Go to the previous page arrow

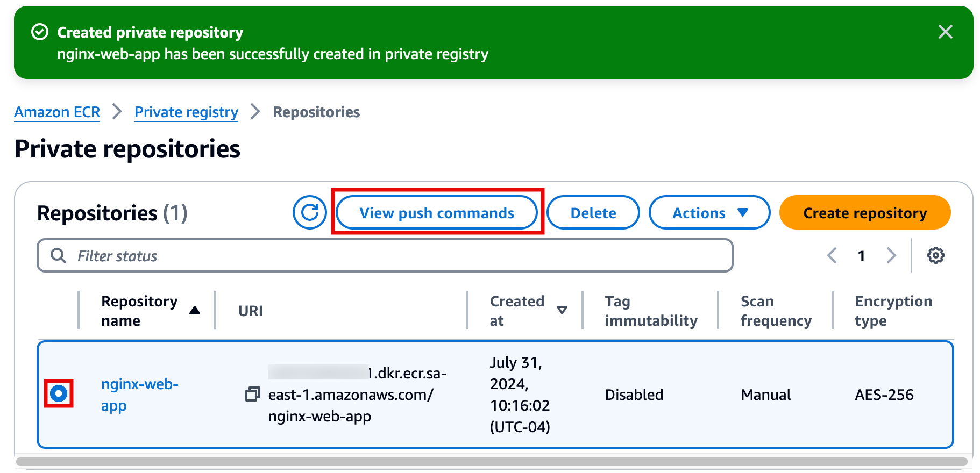[832, 255]
